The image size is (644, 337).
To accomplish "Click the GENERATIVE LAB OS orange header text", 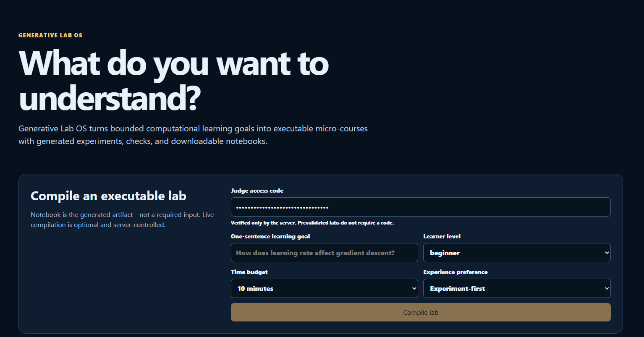I will [50, 35].
